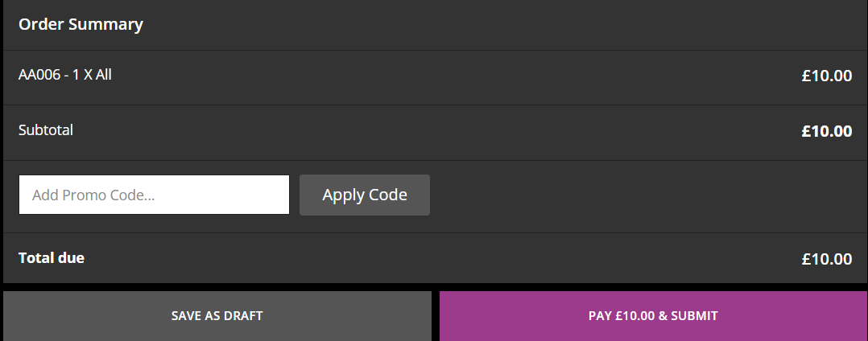Image resolution: width=868 pixels, height=341 pixels.
Task: Click the Order Summary heading
Action: (81, 25)
